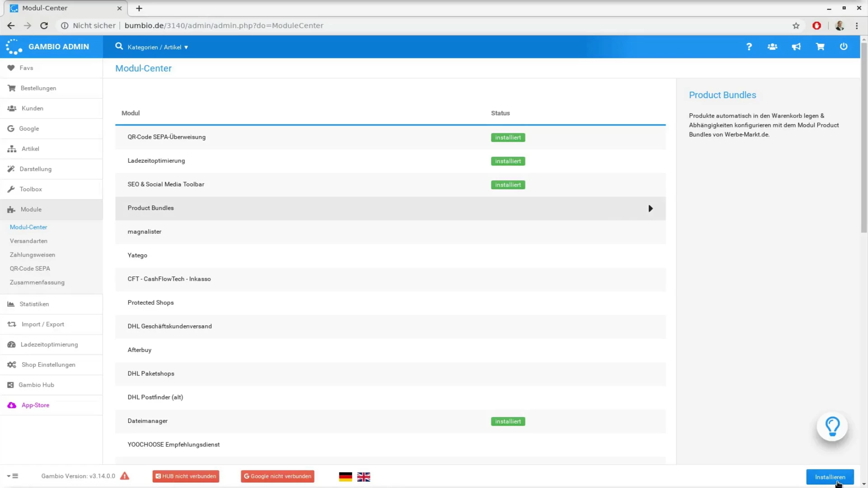Click the search magnifier icon

click(119, 46)
